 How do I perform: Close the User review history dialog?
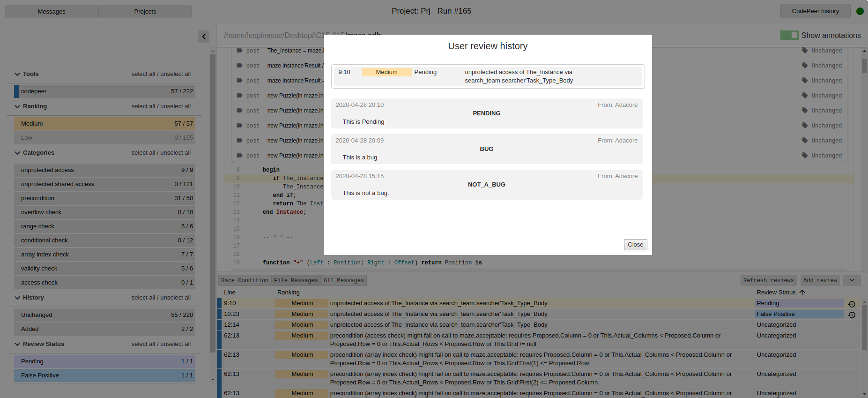click(635, 245)
